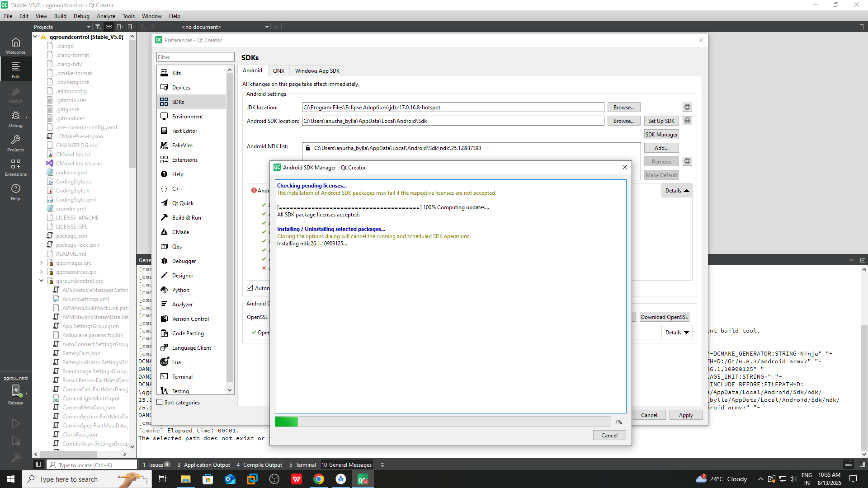Click the Build hammer icon
Screen dimensions: 868x488
(15, 458)
